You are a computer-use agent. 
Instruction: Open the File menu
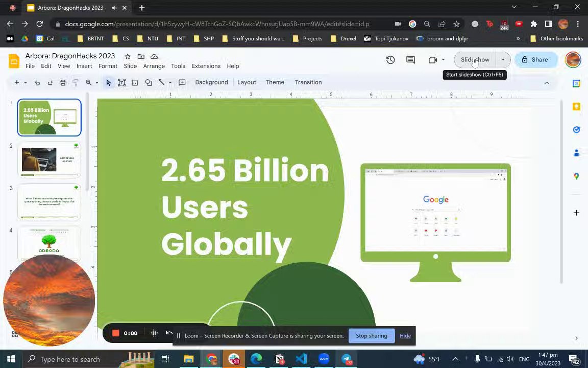coord(30,66)
